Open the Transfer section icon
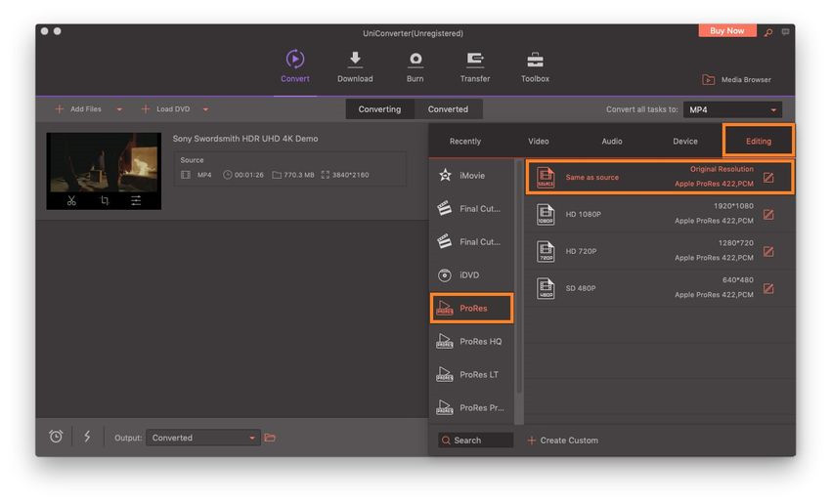Screen dimensions: 831x504 (x=475, y=60)
